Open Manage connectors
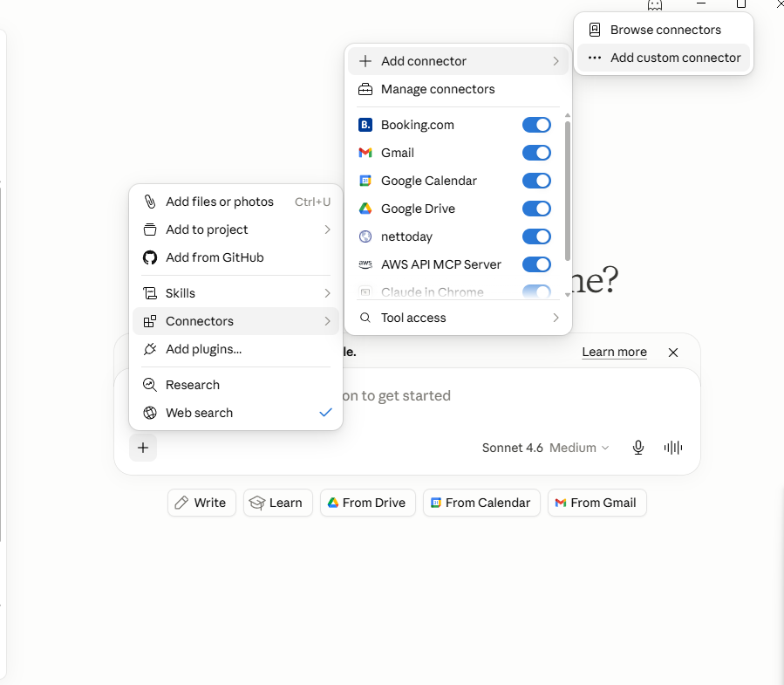The width and height of the screenshot is (784, 685). point(458,89)
